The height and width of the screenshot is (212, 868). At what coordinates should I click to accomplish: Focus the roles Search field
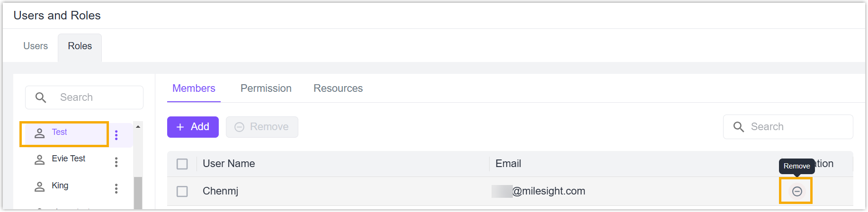pos(84,97)
